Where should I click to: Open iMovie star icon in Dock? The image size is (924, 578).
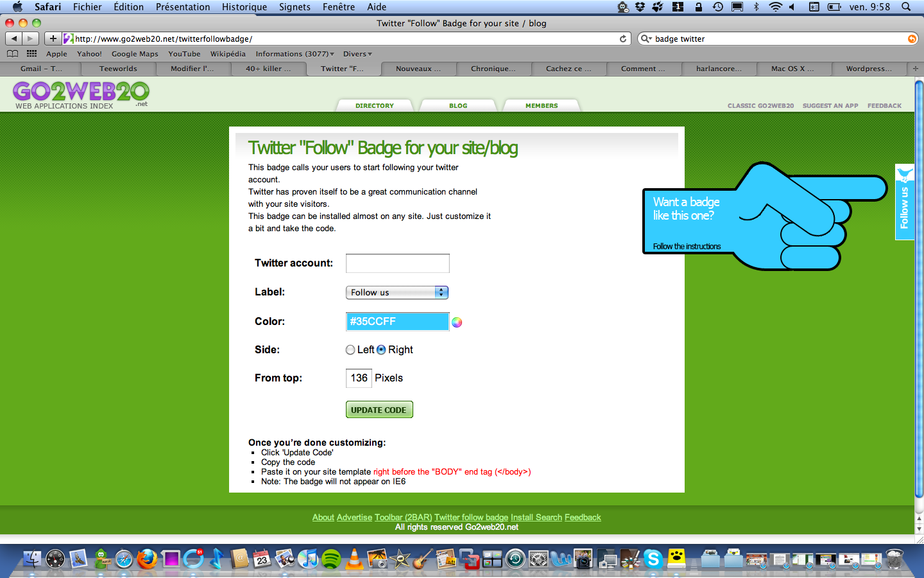400,559
